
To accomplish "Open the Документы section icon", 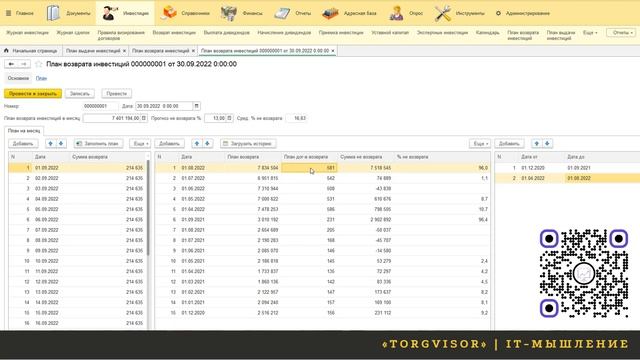I will pyautogui.click(x=53, y=13).
